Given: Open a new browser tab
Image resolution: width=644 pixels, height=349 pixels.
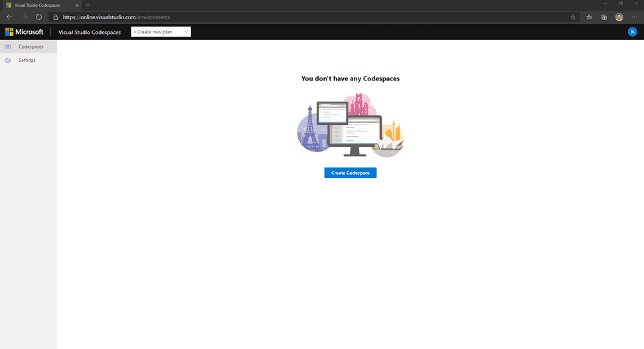Looking at the screenshot, I should coord(88,5).
